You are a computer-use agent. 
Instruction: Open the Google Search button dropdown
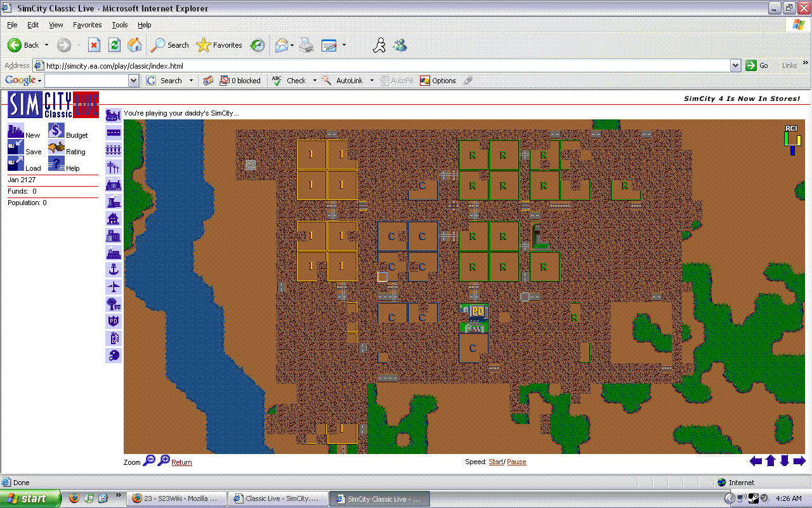[192, 81]
